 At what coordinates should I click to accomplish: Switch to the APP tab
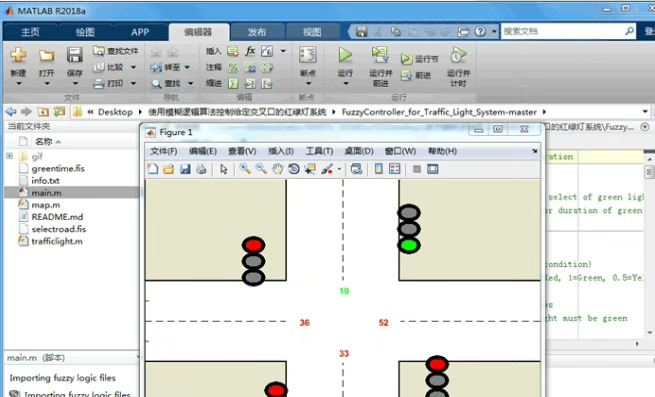[x=140, y=32]
